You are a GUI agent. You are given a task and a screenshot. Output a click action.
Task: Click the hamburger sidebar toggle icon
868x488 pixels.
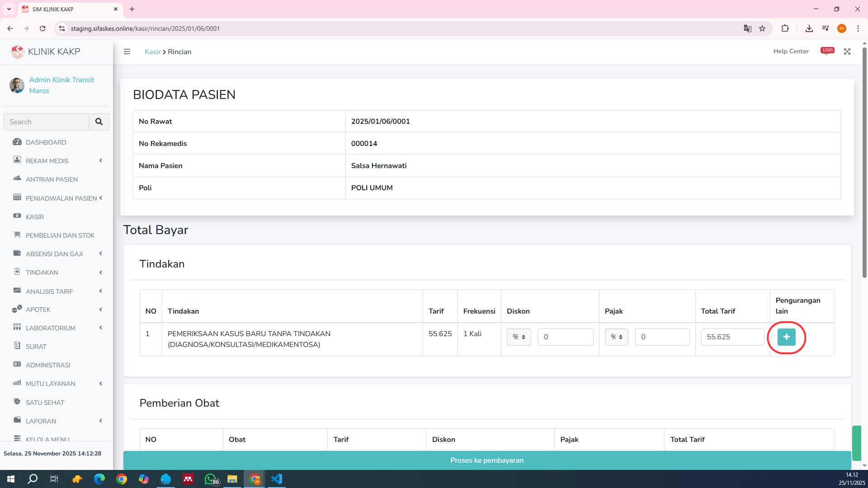[127, 52]
